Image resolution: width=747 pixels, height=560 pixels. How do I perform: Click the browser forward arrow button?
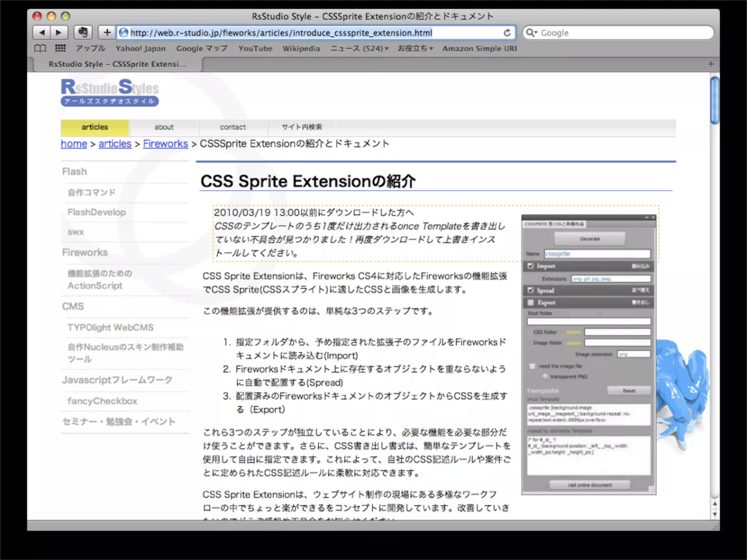point(59,33)
